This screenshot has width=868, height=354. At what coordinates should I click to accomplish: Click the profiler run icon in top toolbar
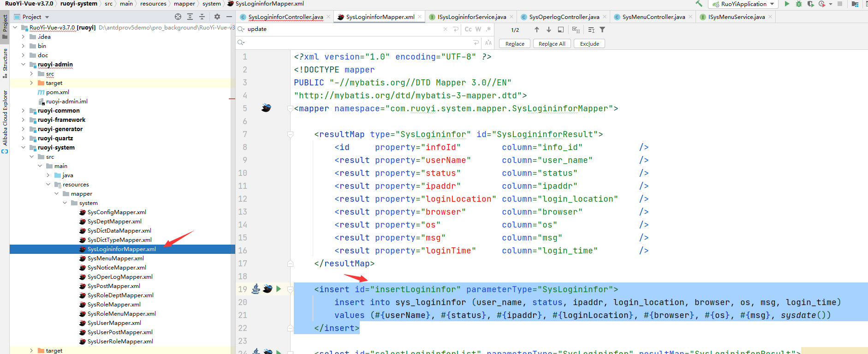[x=821, y=4]
